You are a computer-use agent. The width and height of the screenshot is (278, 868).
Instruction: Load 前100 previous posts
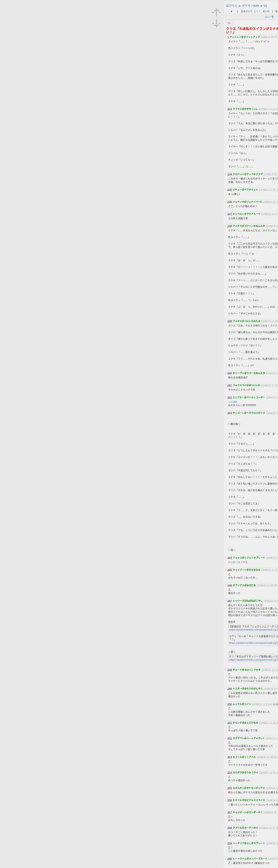point(266,11)
